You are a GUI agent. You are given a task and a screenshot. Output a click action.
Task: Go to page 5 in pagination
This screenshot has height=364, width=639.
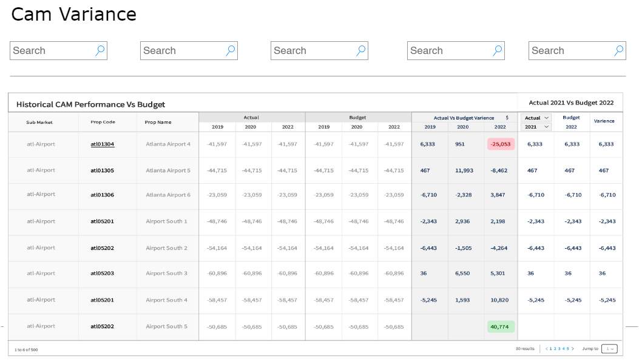click(567, 349)
